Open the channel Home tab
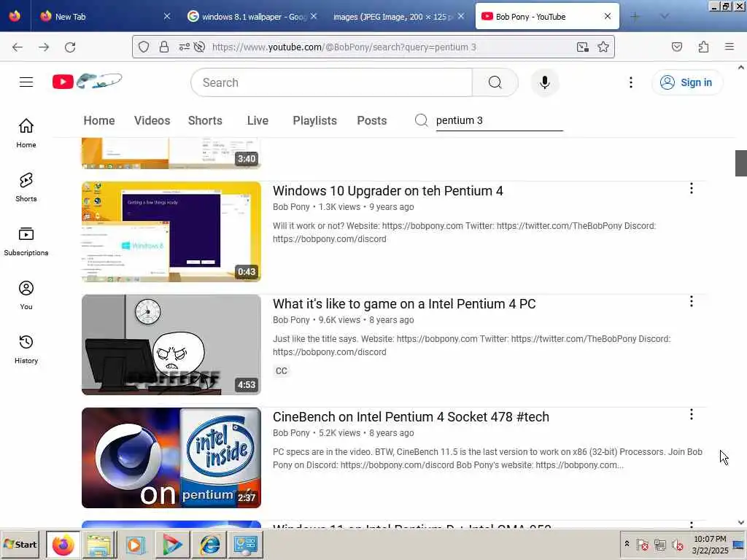 click(99, 120)
